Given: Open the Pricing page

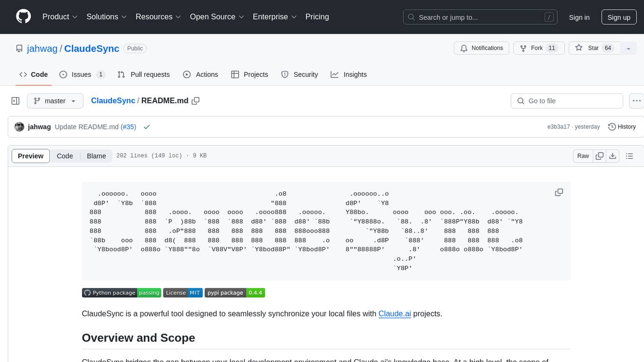Looking at the screenshot, I should tap(317, 17).
